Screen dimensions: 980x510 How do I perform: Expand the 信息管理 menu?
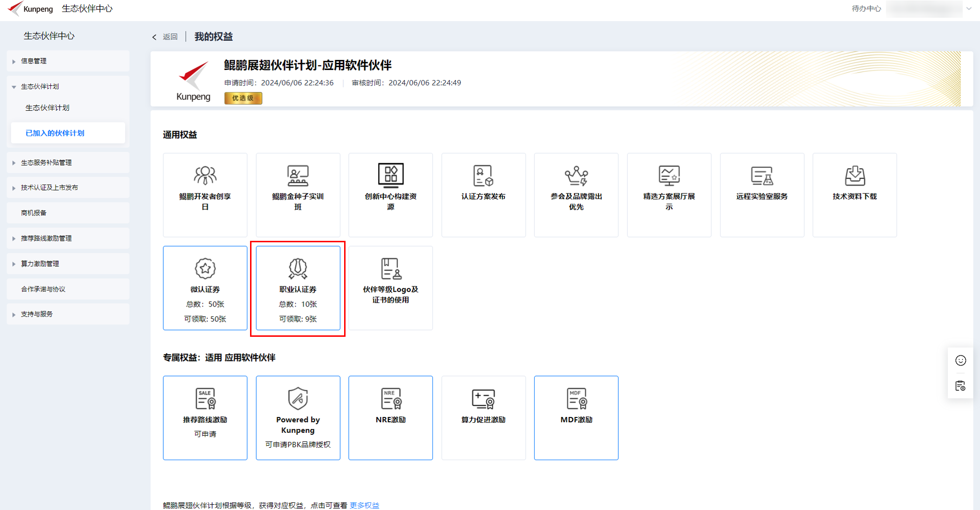[x=68, y=61]
